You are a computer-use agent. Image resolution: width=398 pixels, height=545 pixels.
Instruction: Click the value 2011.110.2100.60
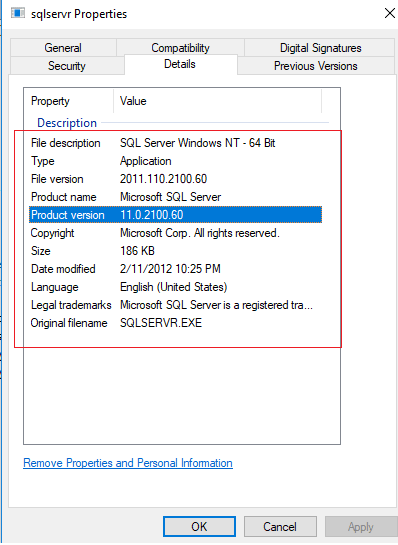coord(163,179)
